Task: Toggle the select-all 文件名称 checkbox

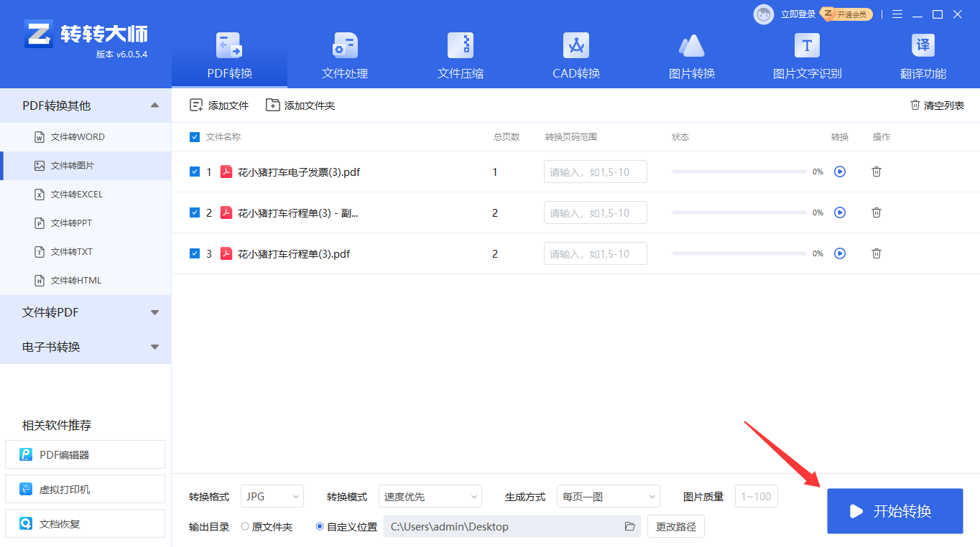Action: tap(195, 137)
